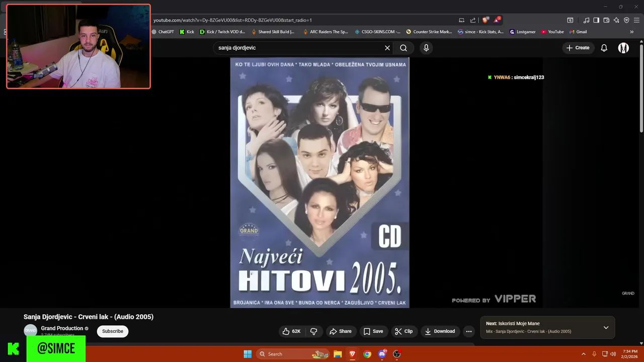This screenshot has width=644, height=362.
Task: Click the Brave VPN shield icon
Action: (626, 20)
